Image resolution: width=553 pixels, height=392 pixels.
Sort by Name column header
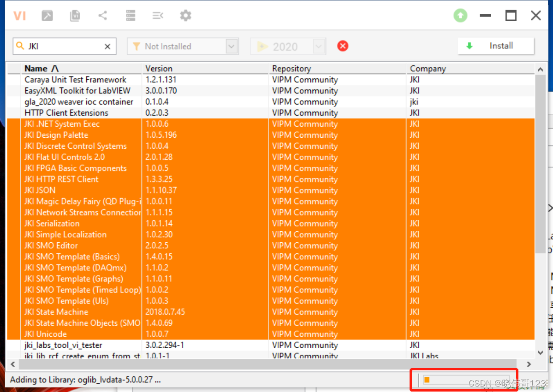coord(82,68)
